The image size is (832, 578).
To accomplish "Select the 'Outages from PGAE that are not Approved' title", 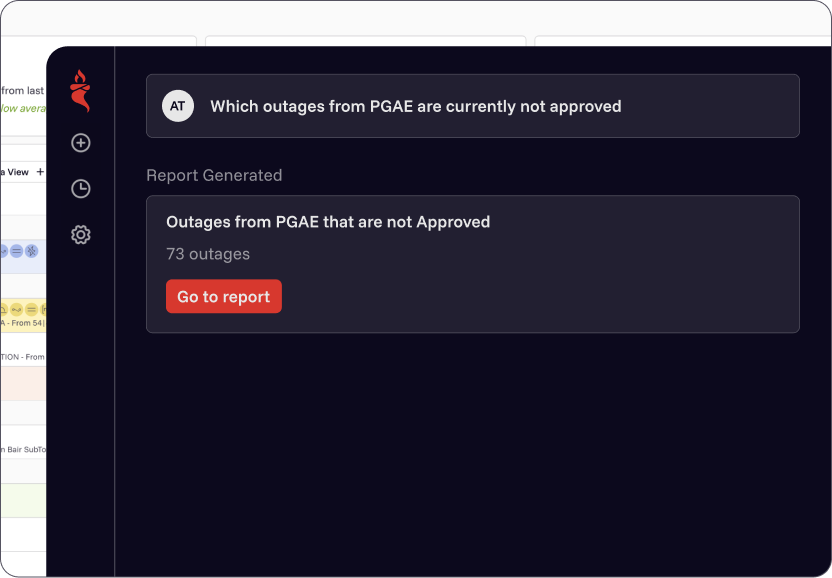I will [x=328, y=222].
